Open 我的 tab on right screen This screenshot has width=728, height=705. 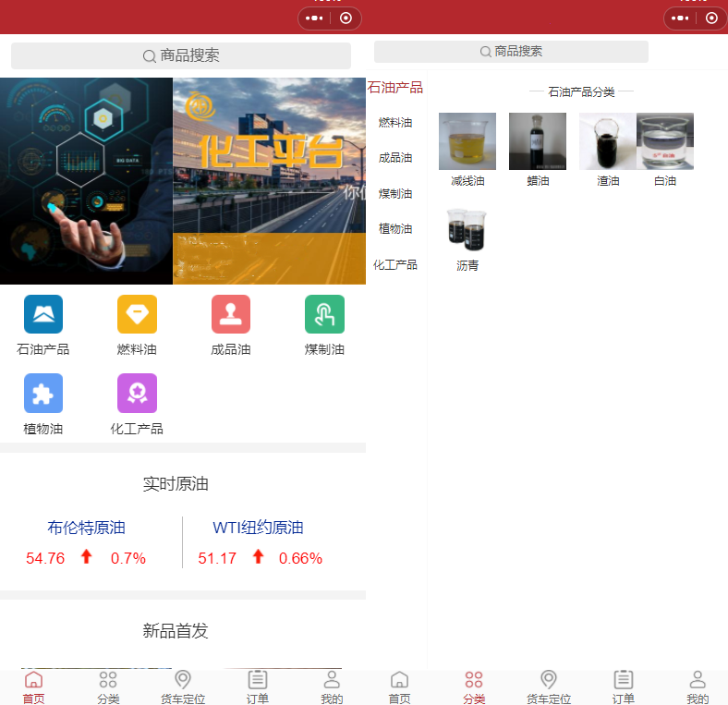[698, 687]
